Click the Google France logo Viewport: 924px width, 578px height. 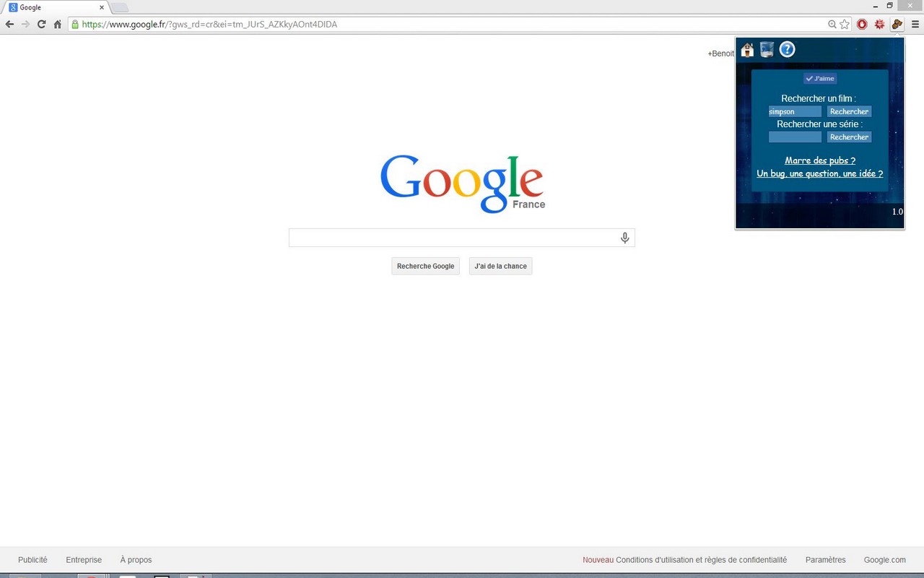coord(462,184)
